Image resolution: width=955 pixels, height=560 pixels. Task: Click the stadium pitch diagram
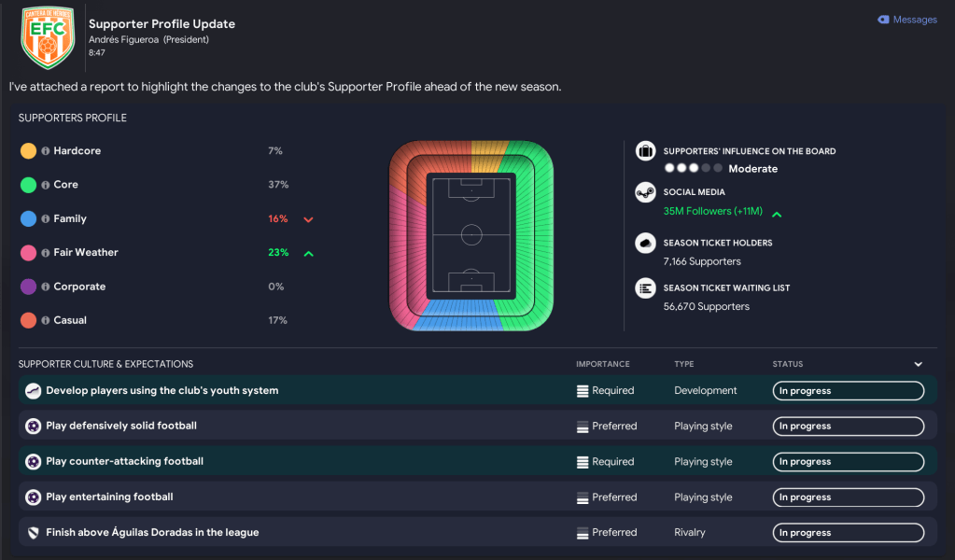coord(471,235)
